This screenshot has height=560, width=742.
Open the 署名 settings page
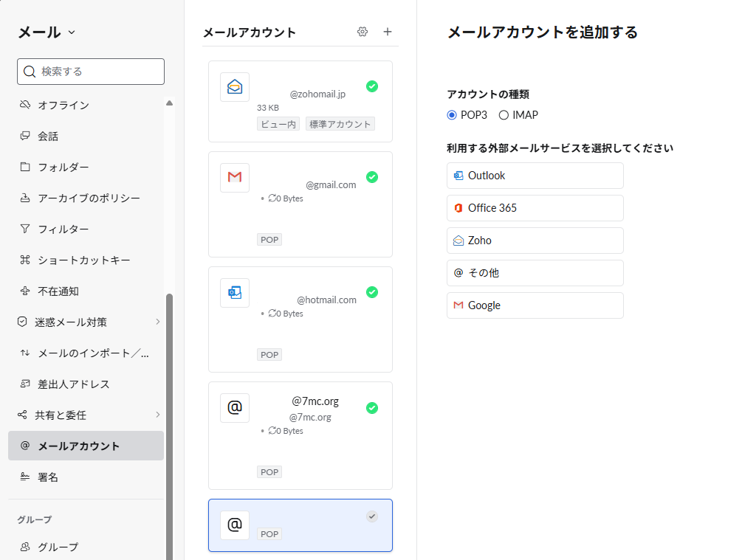(48, 477)
